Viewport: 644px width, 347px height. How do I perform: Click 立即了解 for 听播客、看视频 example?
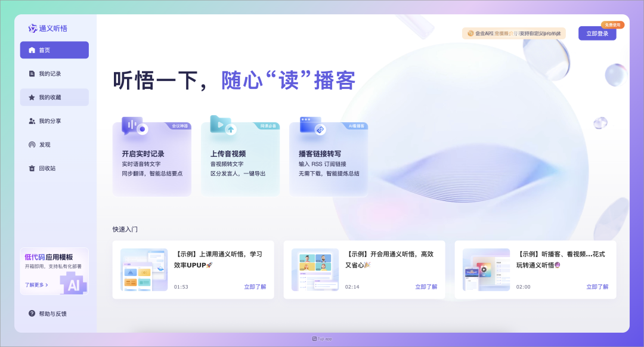point(597,287)
